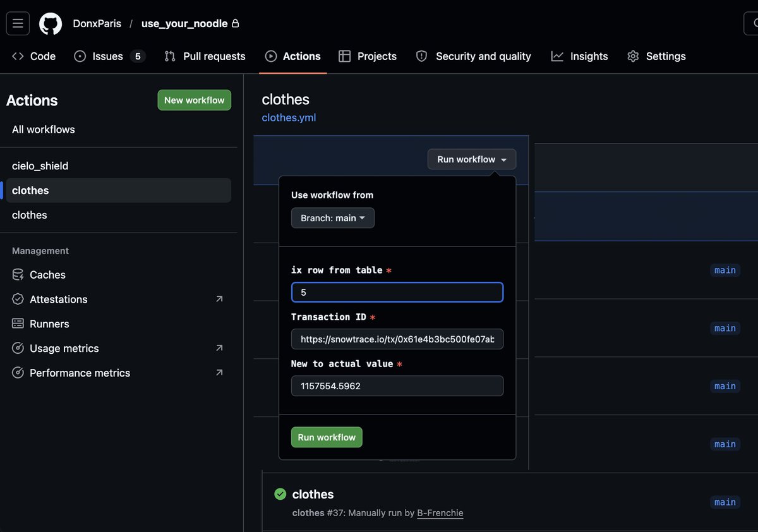Click the green success check icon for clothes #37
Viewport: 758px width, 532px height.
pyautogui.click(x=280, y=494)
